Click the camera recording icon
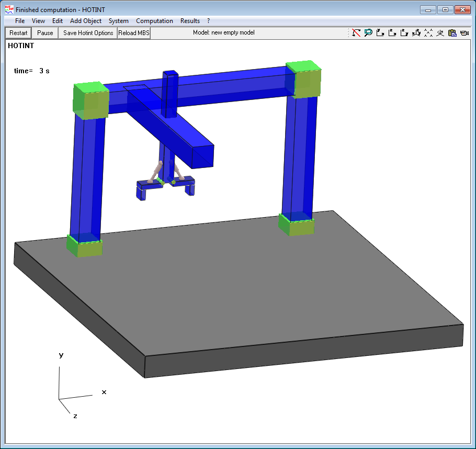This screenshot has width=476, height=449. tap(463, 32)
